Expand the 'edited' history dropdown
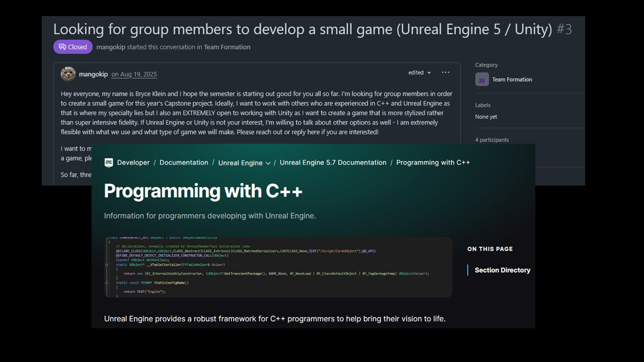Viewport: 644px width, 362px height. pyautogui.click(x=420, y=72)
